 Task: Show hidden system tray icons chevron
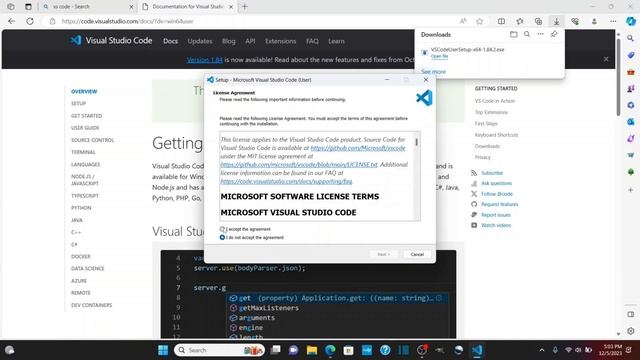(542, 350)
